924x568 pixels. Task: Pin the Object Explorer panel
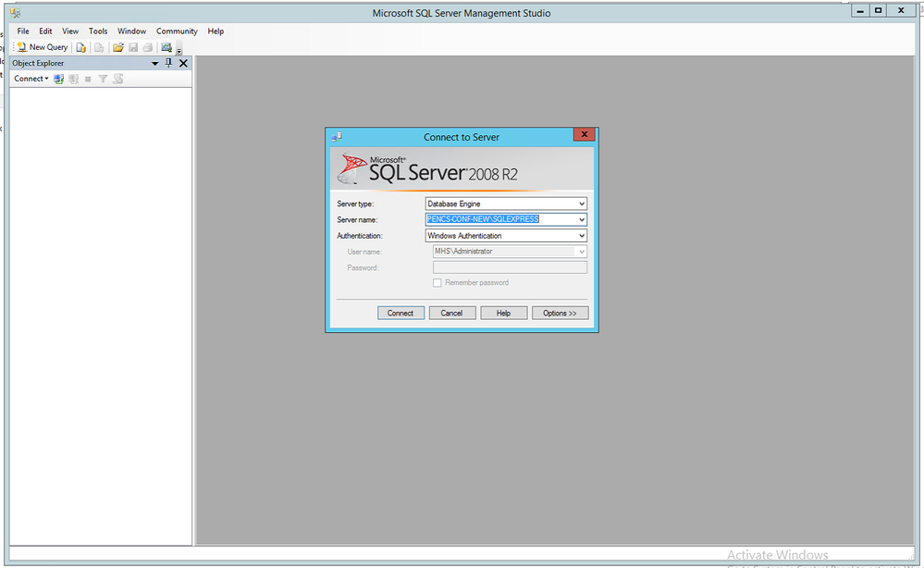pos(168,63)
